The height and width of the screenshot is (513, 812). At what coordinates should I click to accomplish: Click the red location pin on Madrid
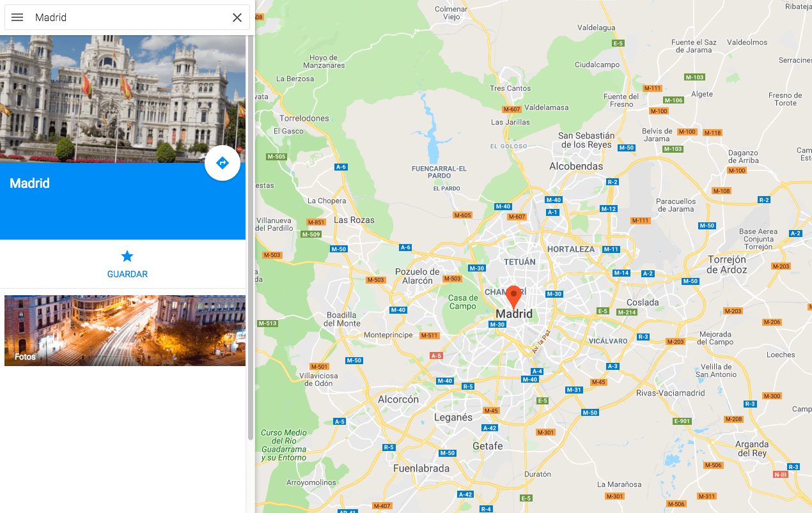(x=513, y=298)
